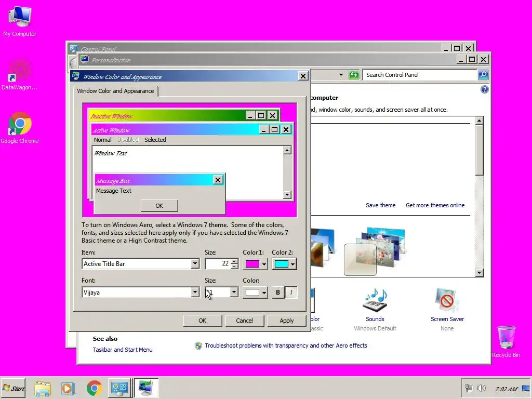Open the font Size dropdown
Viewport: 532px width, 399px height.
(x=234, y=292)
